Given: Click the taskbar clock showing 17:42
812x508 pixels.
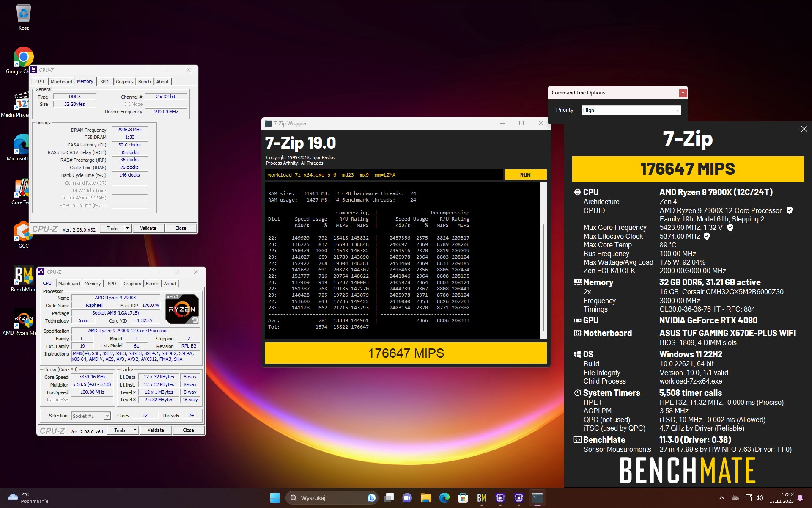Looking at the screenshot, I should (781, 498).
